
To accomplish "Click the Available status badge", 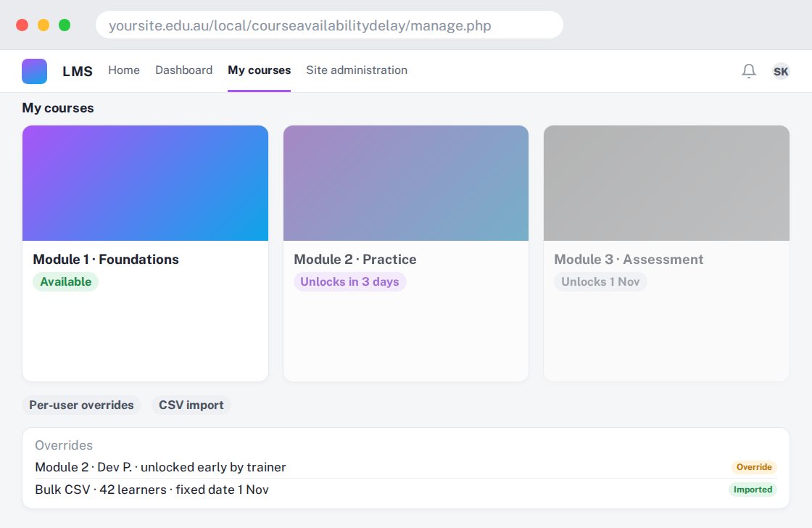I will click(x=66, y=281).
